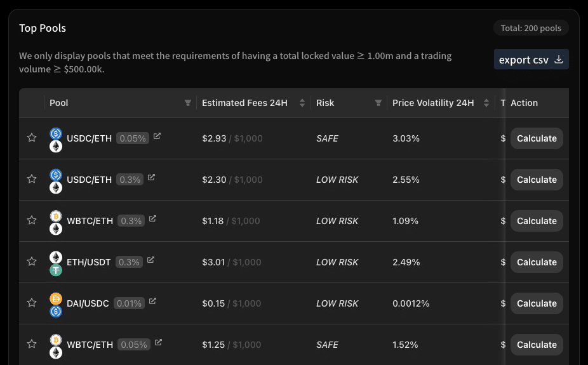Open the Risk column filter

point(378,103)
